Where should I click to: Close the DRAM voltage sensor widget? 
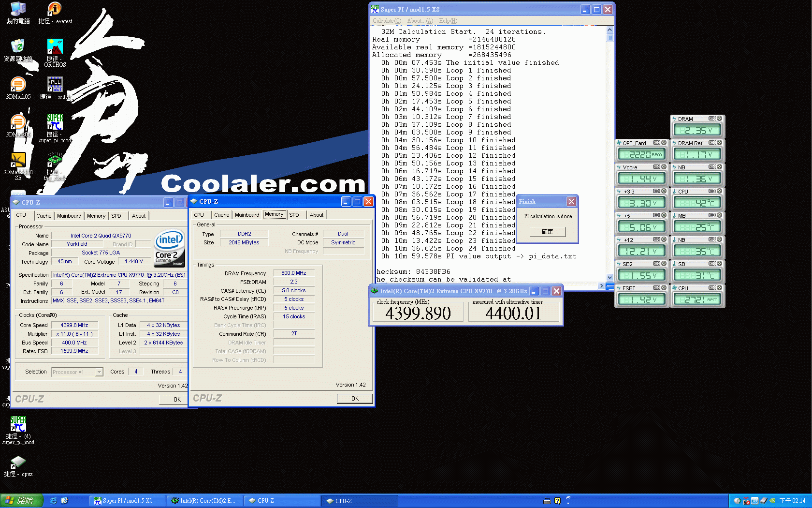click(719, 119)
